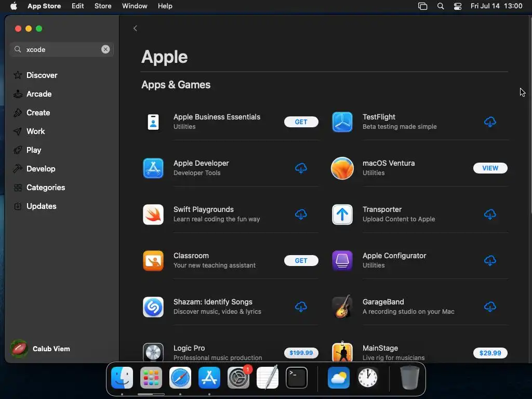The image size is (532, 399).
Task: Download TestFlight with the cloud icon
Action: click(490, 122)
